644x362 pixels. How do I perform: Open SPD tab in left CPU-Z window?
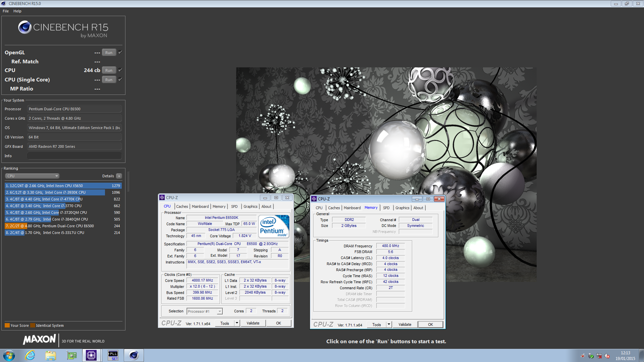234,206
